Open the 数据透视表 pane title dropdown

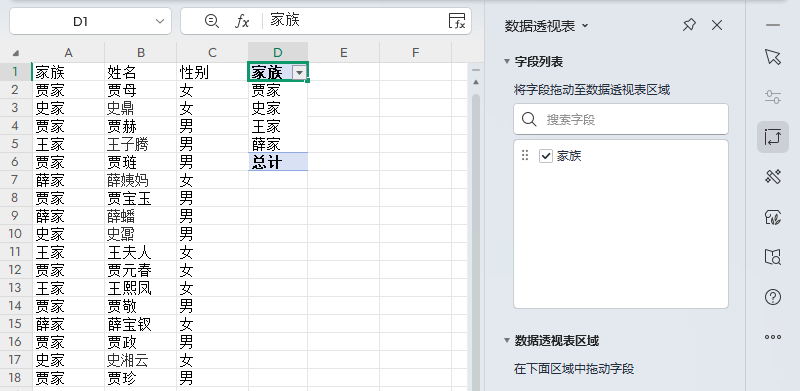click(x=585, y=26)
